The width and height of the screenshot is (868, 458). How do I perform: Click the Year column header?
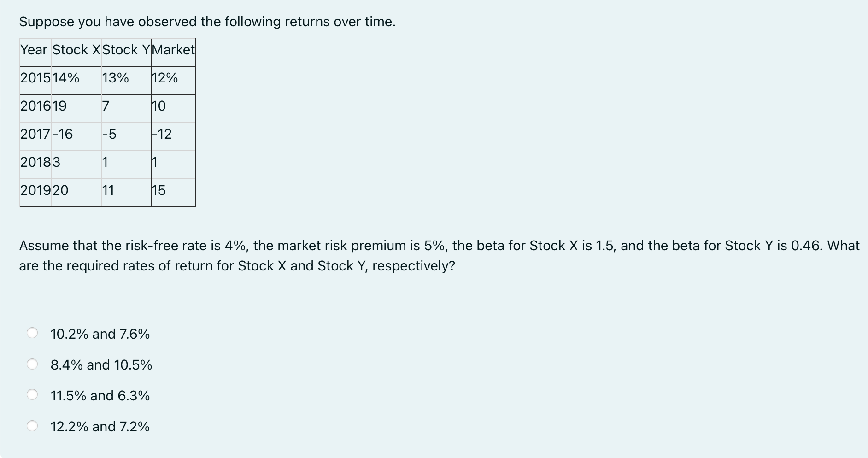tap(34, 50)
